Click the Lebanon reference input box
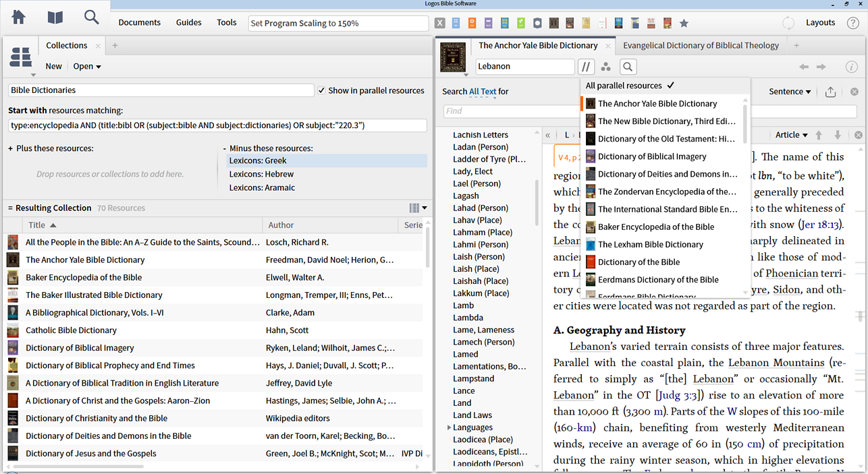This screenshot has width=868, height=474. pos(525,66)
